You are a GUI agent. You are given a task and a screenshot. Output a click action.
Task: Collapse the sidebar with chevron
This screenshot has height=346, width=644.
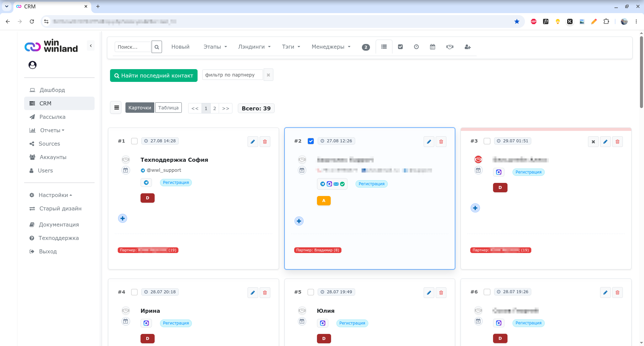91,46
